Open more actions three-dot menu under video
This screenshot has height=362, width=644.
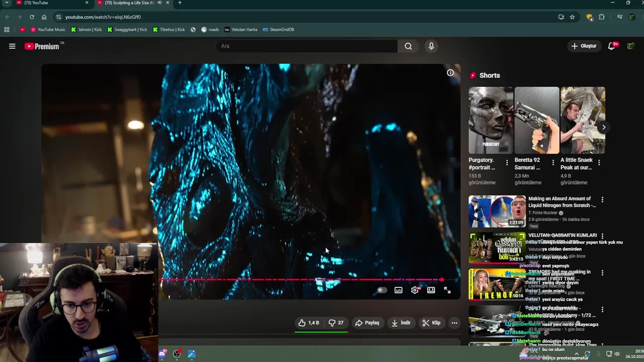coord(454,323)
